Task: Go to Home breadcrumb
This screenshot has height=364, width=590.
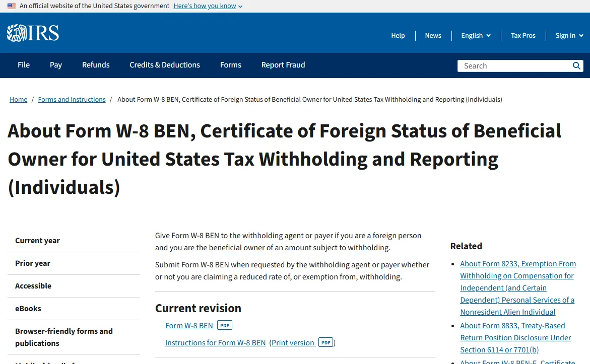Action: point(19,99)
